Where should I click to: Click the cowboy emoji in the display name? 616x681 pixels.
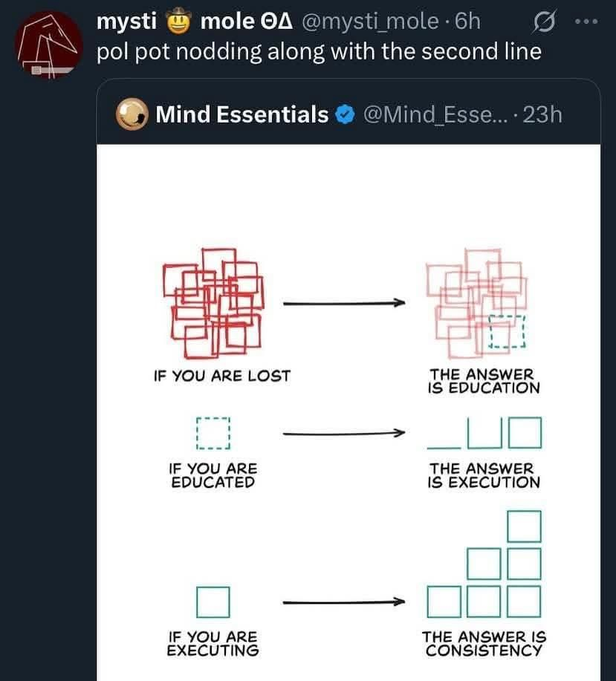178,22
